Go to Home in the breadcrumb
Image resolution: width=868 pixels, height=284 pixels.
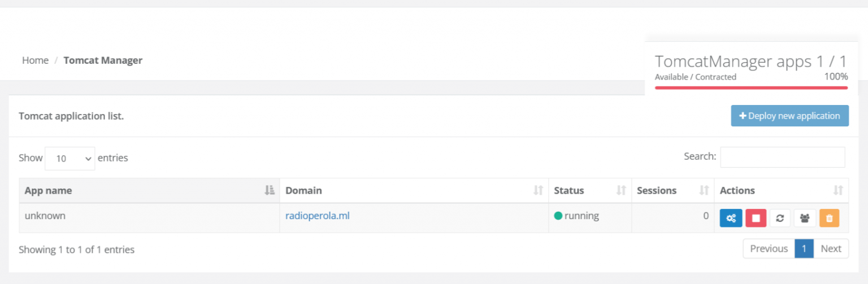(35, 60)
